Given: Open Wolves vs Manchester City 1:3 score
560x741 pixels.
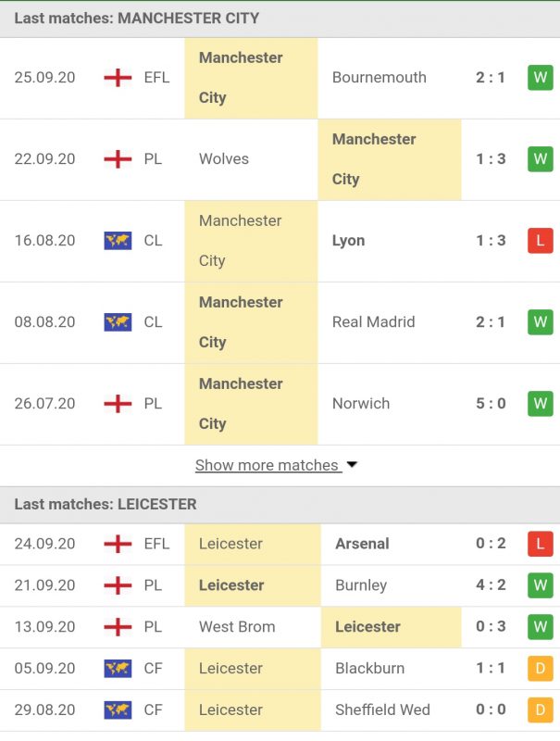Looking at the screenshot, I should pos(491,159).
